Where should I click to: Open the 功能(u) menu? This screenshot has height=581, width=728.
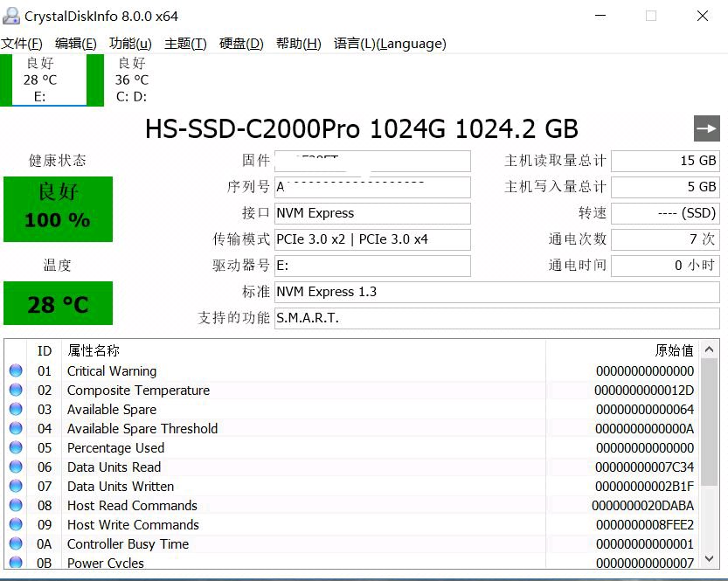tap(130, 44)
